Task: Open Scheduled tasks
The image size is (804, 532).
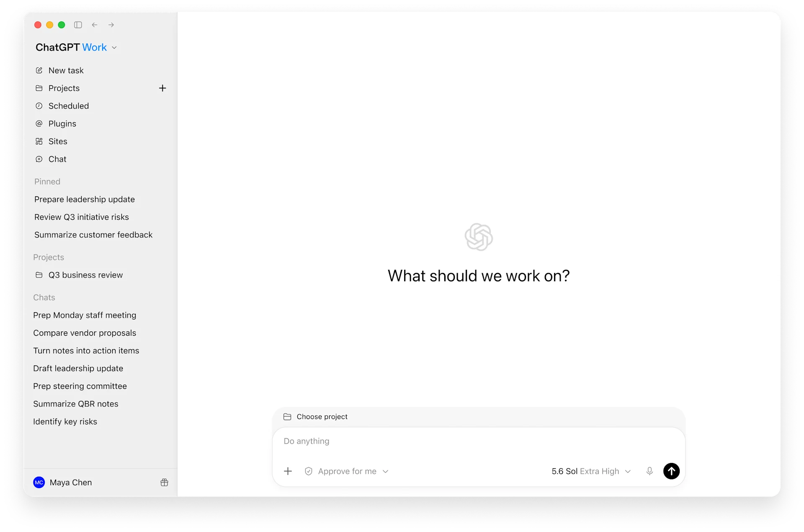Action: (x=62, y=106)
